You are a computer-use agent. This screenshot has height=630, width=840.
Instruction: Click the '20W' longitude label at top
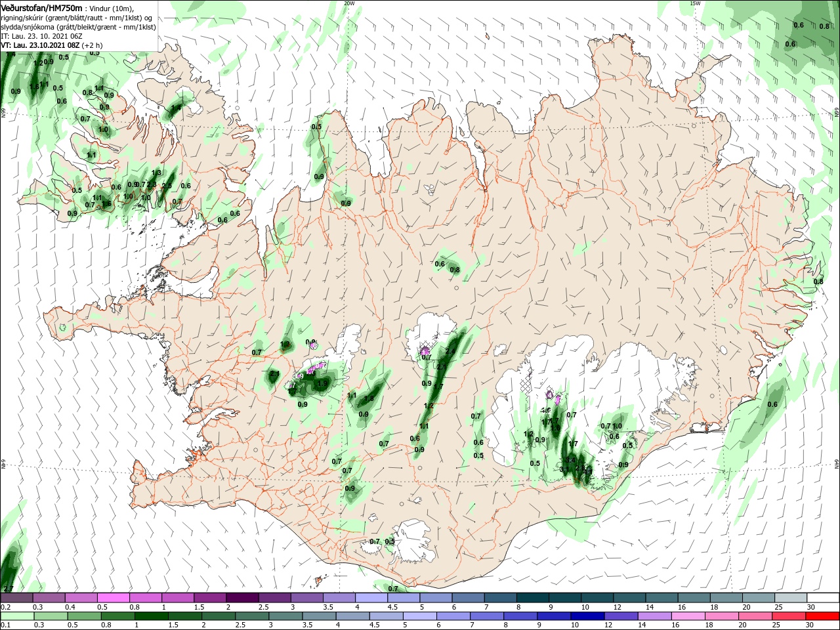pyautogui.click(x=349, y=3)
